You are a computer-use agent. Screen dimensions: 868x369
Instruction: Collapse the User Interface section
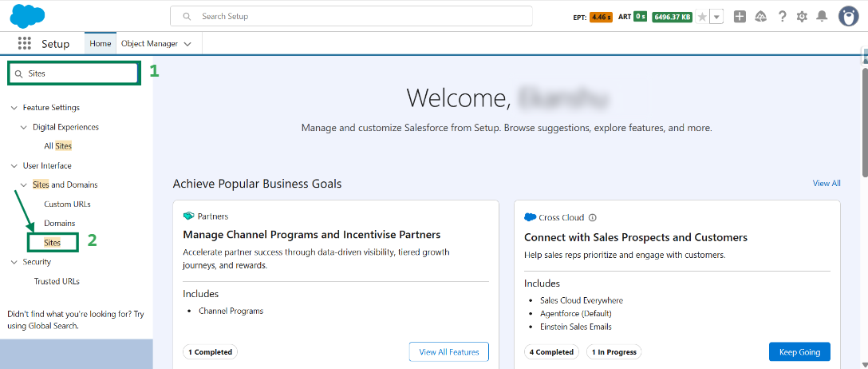tap(14, 165)
